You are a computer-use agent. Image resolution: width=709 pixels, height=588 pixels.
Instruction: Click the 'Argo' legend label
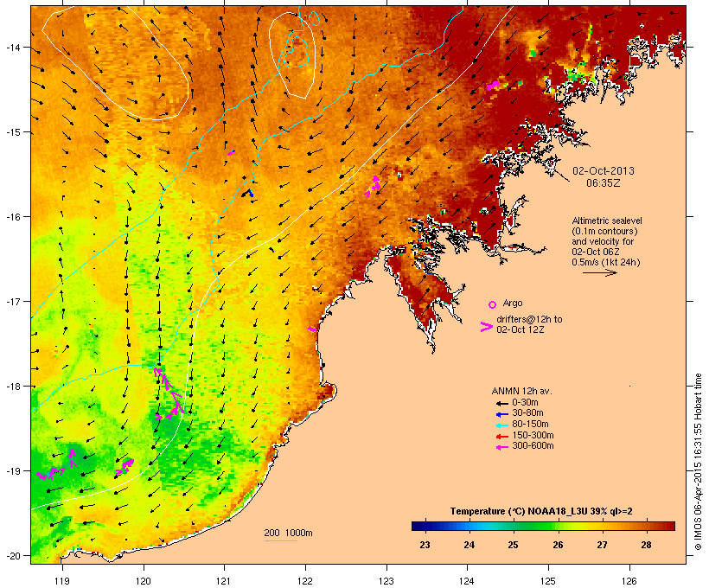513,303
